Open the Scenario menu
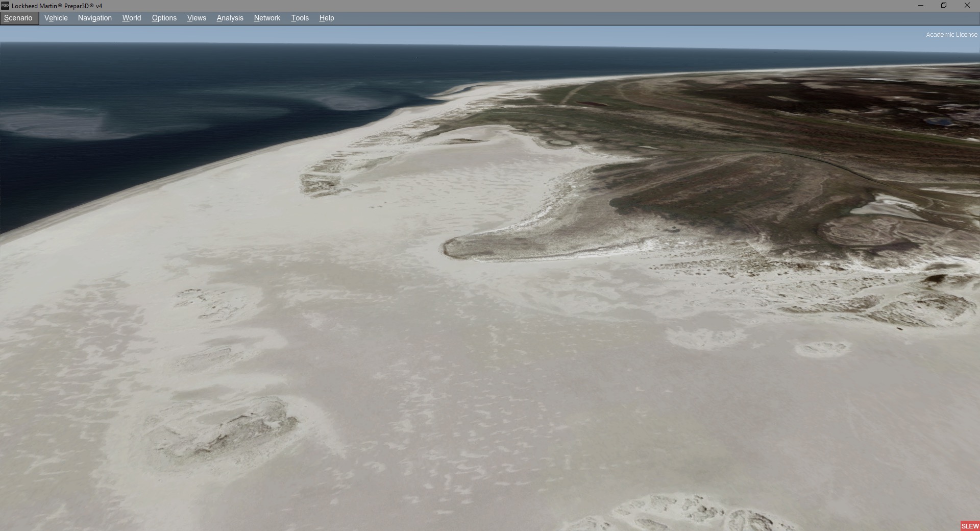 coord(18,18)
